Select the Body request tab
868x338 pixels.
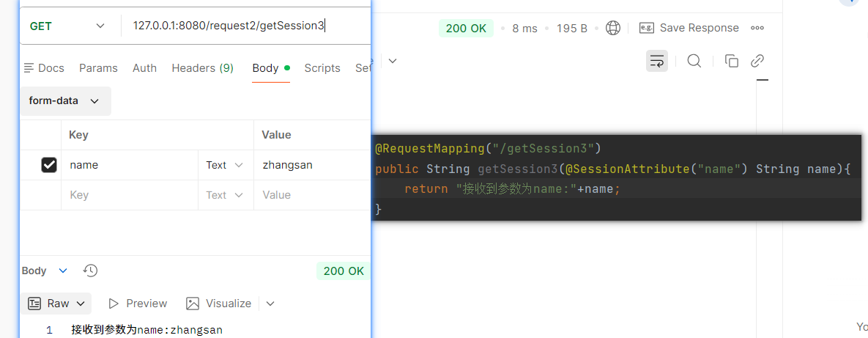[271, 68]
